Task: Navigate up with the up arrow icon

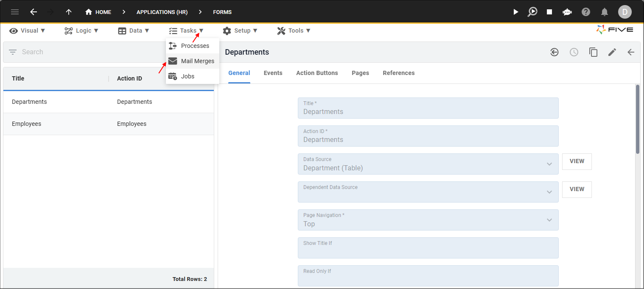Action: pyautogui.click(x=69, y=12)
